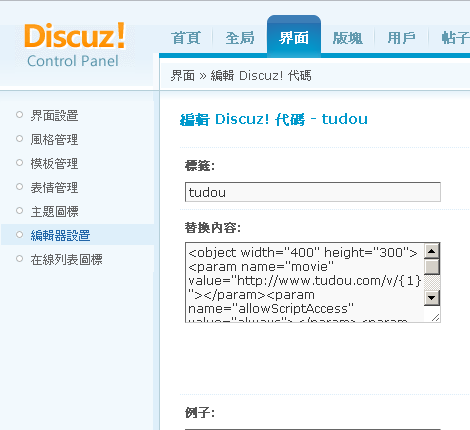Screen dimensions: 470x430
Task: Open 表情管理 sidebar entry
Action: coord(54,188)
